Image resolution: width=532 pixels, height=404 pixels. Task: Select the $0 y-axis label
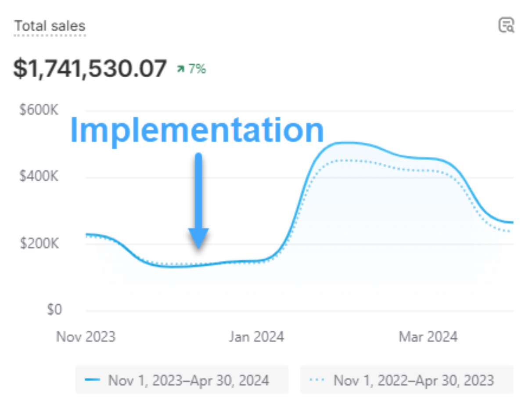[54, 310]
